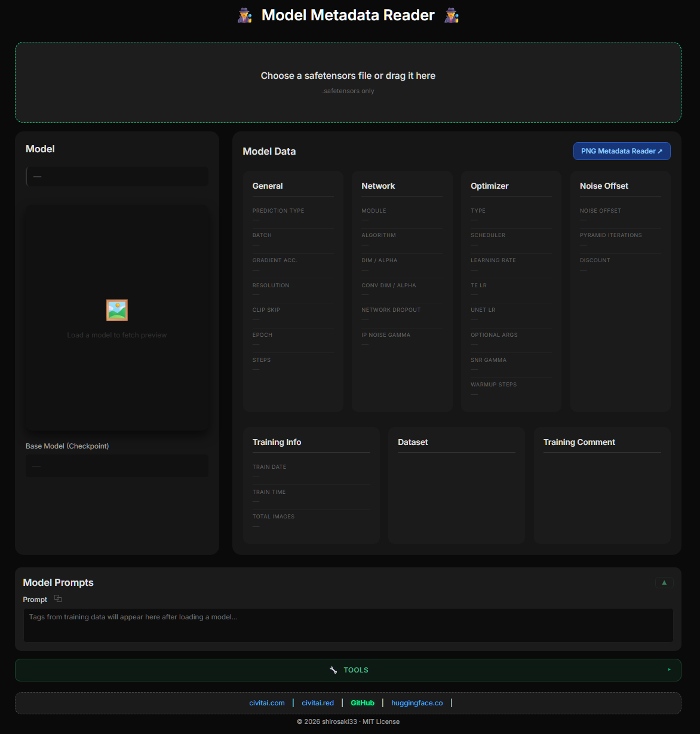Click the LEARNING RATE label

493,260
